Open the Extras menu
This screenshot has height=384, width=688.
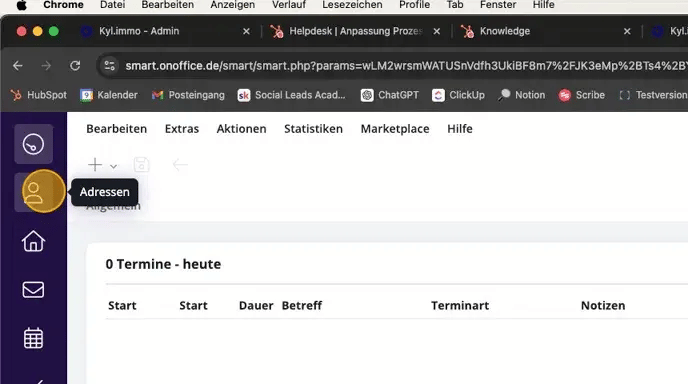(182, 129)
